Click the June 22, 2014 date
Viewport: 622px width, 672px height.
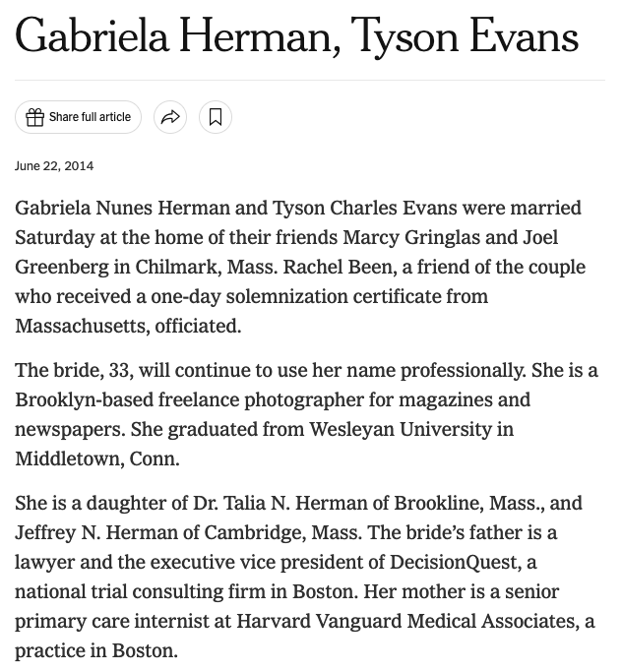pos(54,165)
